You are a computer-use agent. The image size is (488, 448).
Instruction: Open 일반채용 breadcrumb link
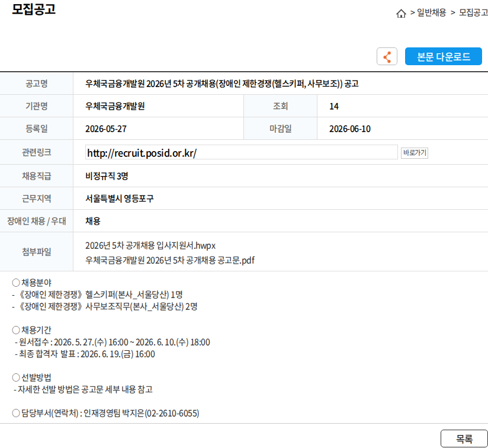pos(431,13)
